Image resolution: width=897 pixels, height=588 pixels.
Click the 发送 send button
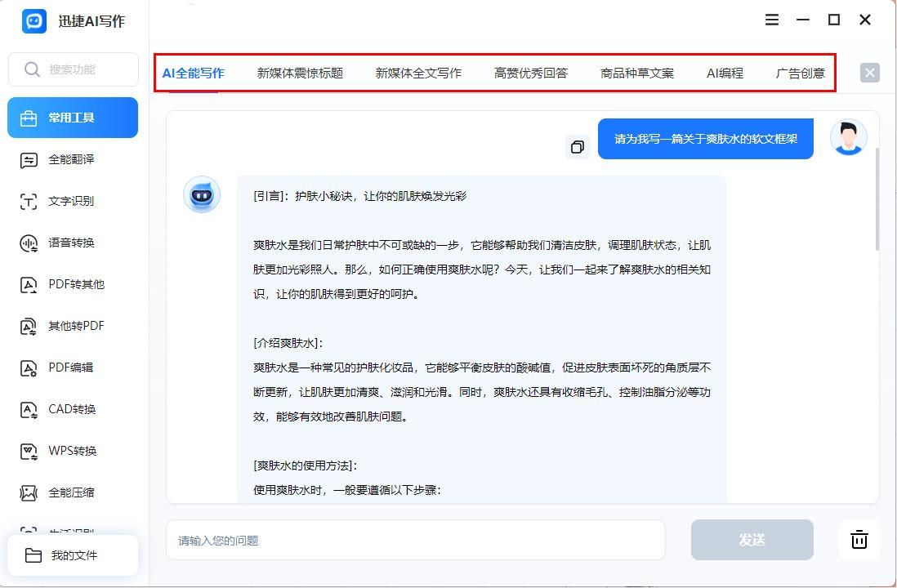click(x=752, y=540)
